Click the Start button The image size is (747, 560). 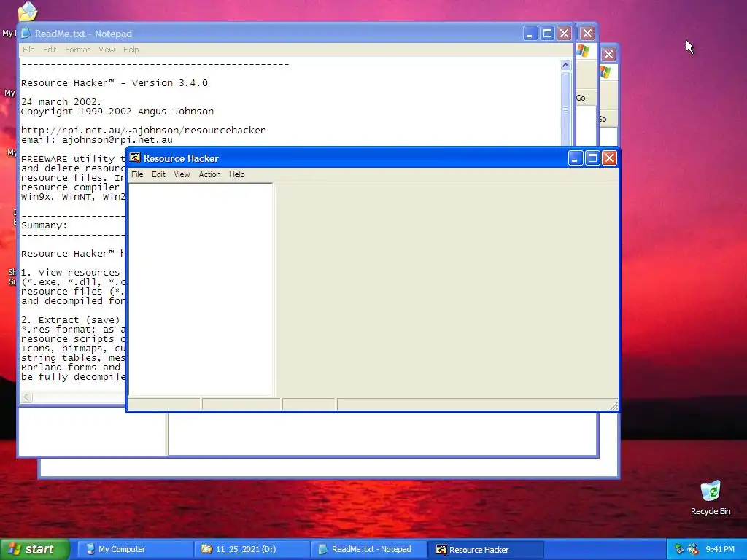(35, 549)
